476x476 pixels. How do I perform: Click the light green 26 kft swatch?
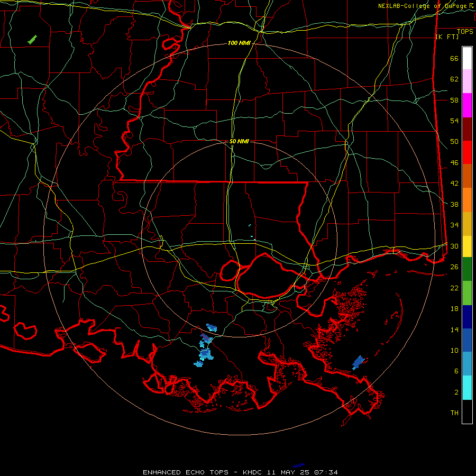coord(467,293)
